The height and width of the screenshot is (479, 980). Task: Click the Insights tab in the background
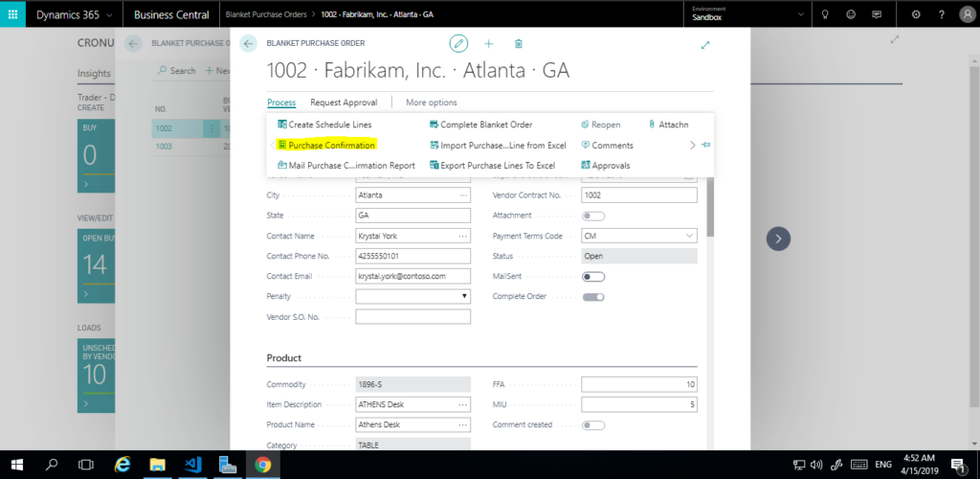click(94, 73)
